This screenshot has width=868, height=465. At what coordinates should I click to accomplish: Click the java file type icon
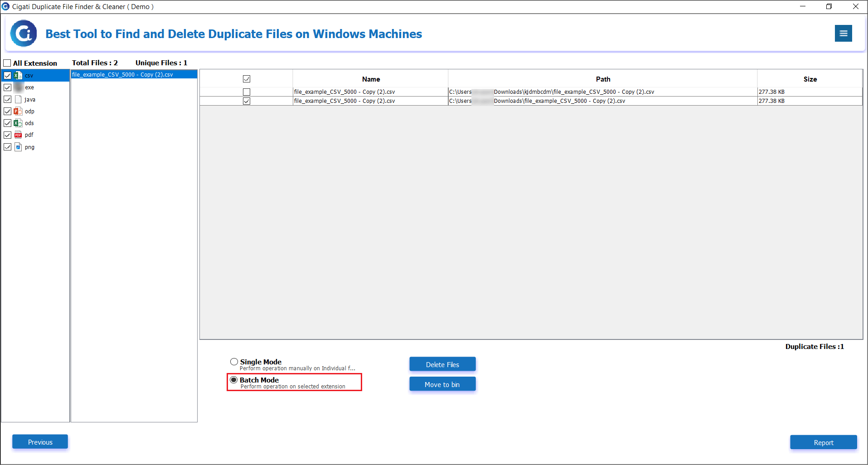pyautogui.click(x=18, y=99)
